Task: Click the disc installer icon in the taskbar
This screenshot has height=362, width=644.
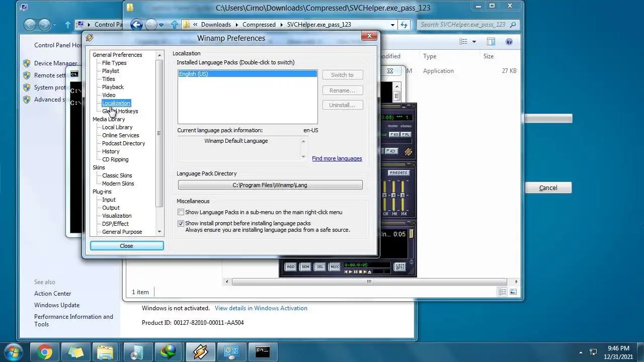Action: [x=136, y=352]
